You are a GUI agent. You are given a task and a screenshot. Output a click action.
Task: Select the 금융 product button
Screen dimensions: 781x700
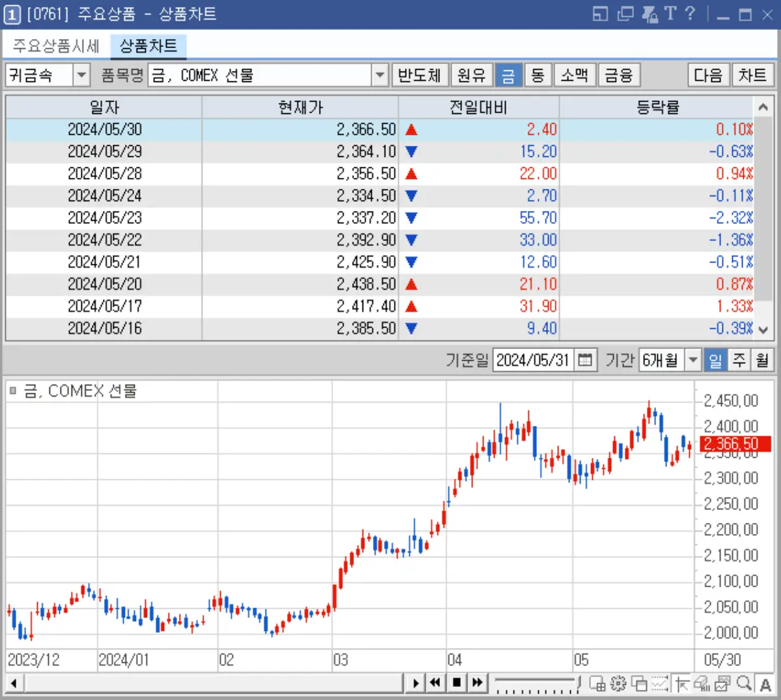619,76
